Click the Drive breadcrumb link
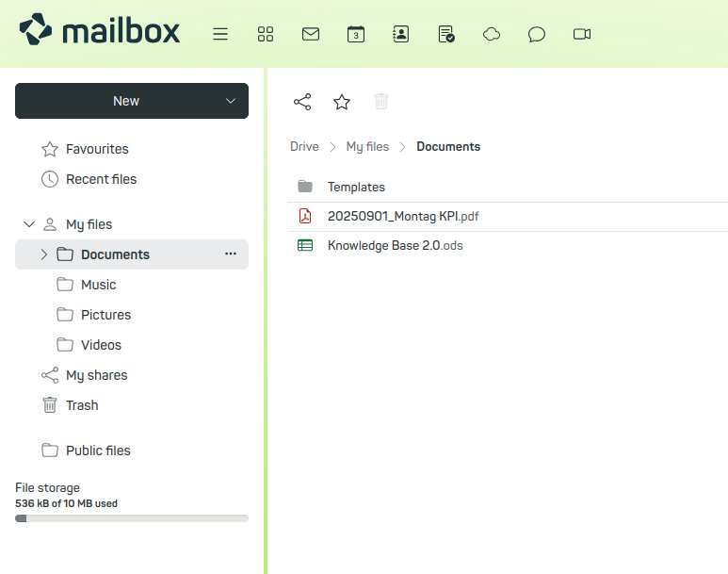Image resolution: width=728 pixels, height=574 pixels. coord(304,147)
